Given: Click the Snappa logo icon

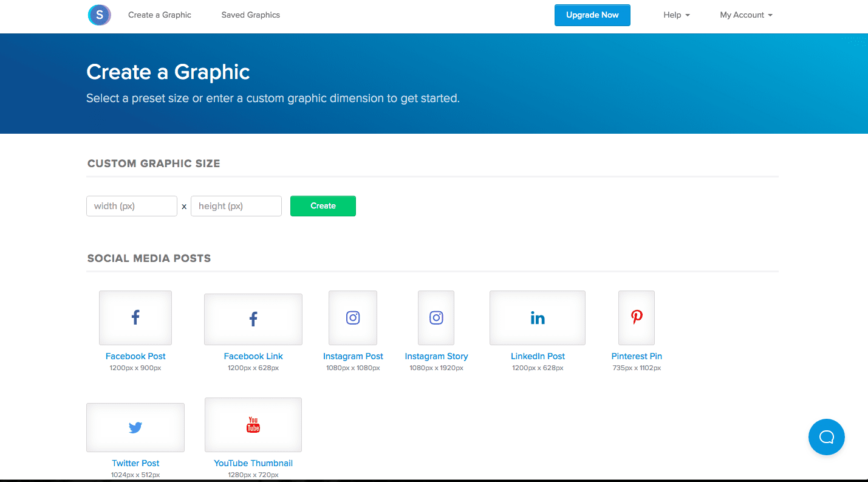Looking at the screenshot, I should pos(100,15).
